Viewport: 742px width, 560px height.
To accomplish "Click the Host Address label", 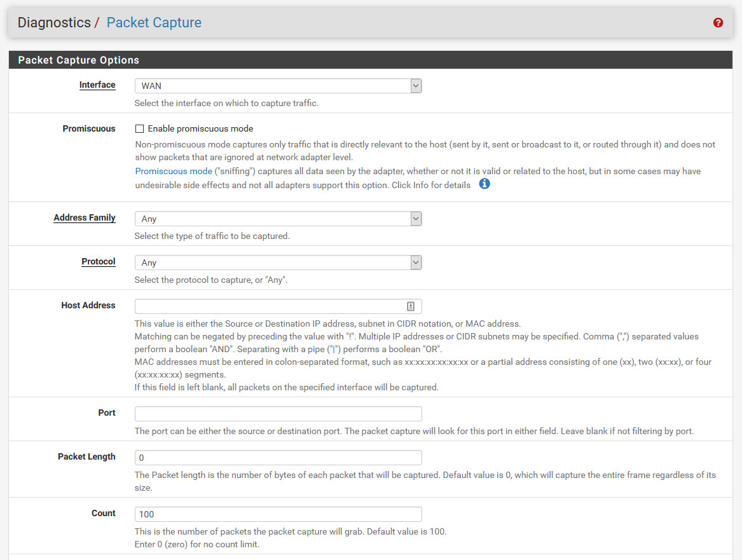I will 88,306.
